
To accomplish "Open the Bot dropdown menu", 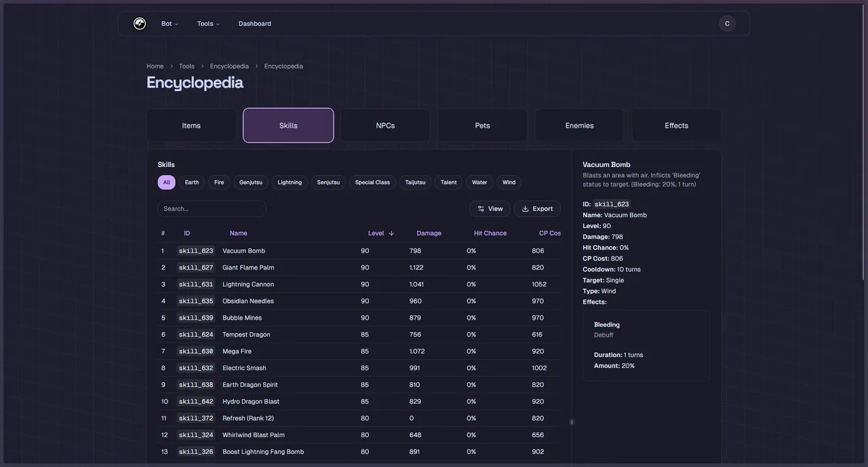I will (x=170, y=24).
